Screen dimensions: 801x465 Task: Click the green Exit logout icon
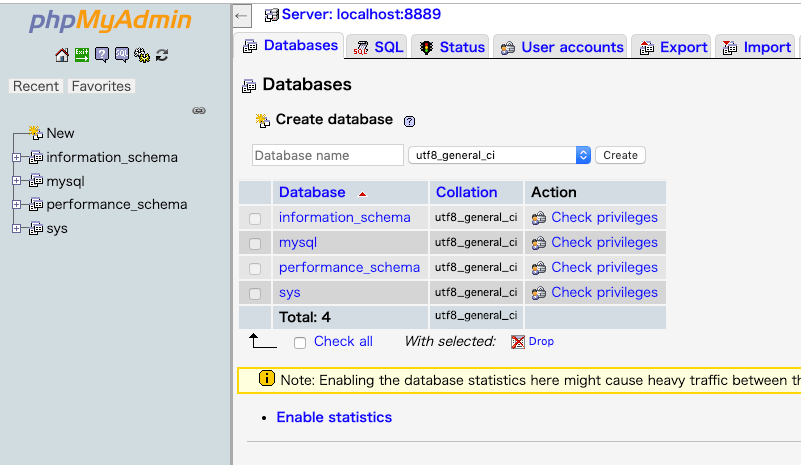pyautogui.click(x=82, y=55)
